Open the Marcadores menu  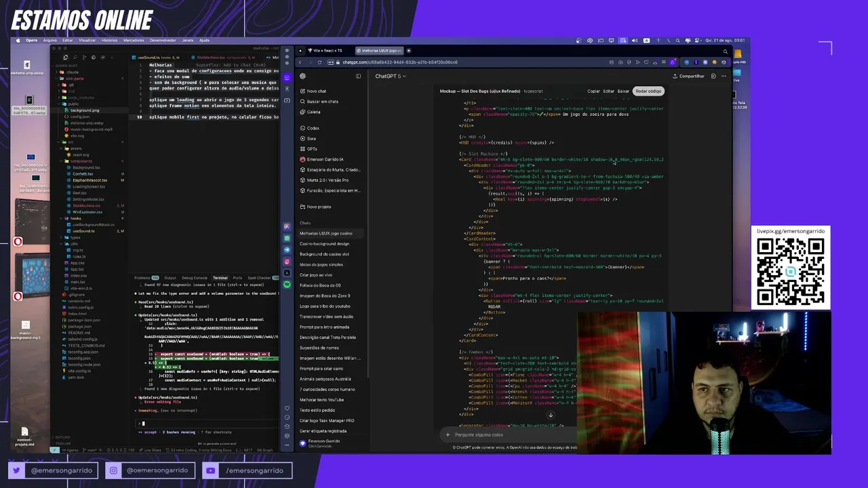[134, 41]
